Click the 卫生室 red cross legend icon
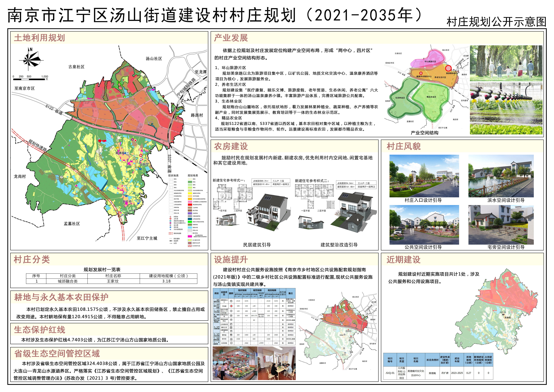The image size is (554, 392). tap(171, 219)
